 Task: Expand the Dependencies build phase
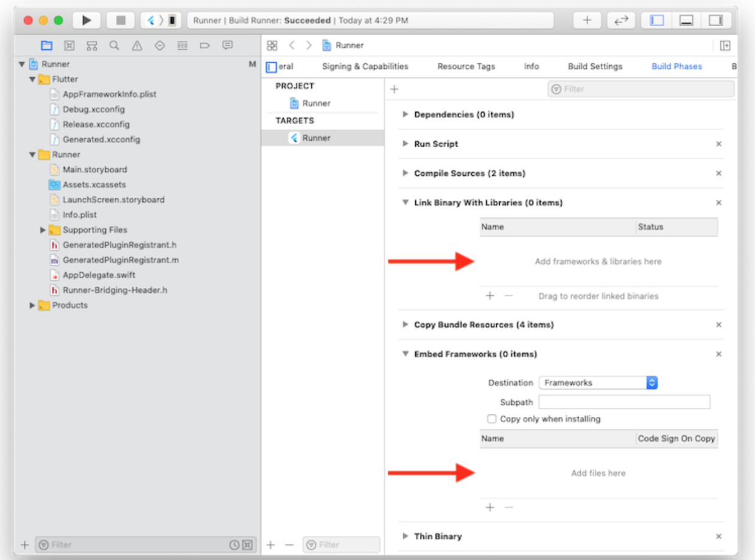click(x=406, y=114)
